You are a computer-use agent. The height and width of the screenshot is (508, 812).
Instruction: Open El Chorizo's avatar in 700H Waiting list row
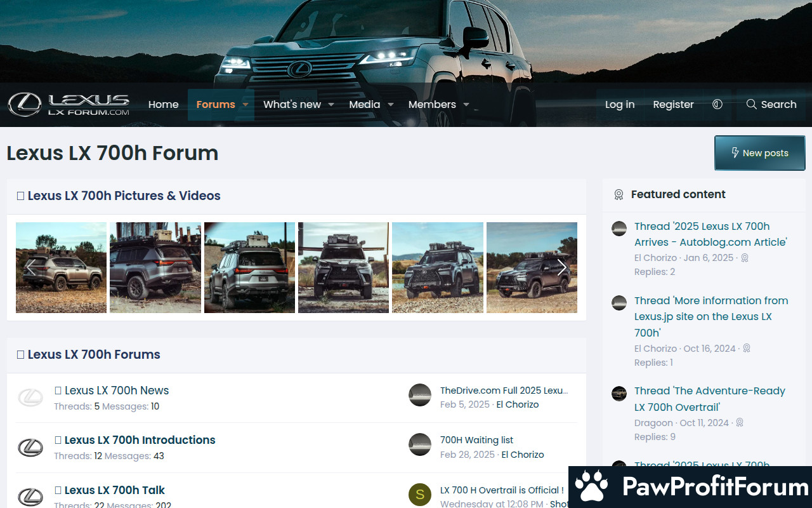point(420,445)
